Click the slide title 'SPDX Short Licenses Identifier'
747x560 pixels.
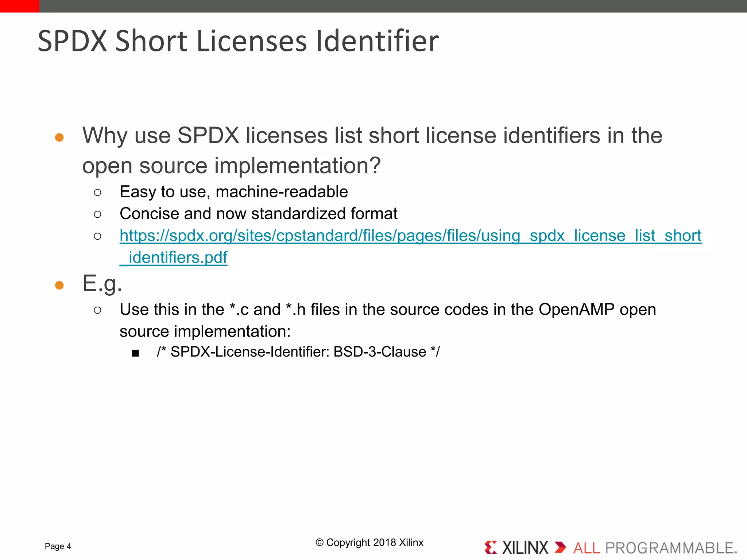point(238,41)
